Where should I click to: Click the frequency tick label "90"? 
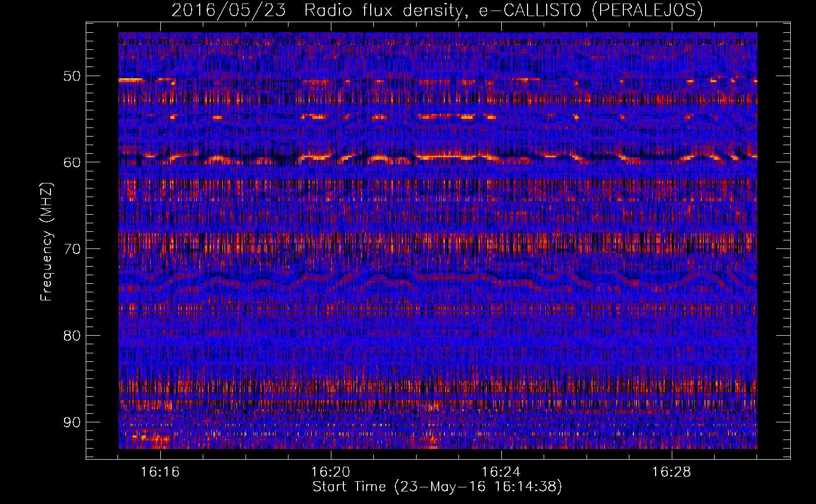[72, 422]
